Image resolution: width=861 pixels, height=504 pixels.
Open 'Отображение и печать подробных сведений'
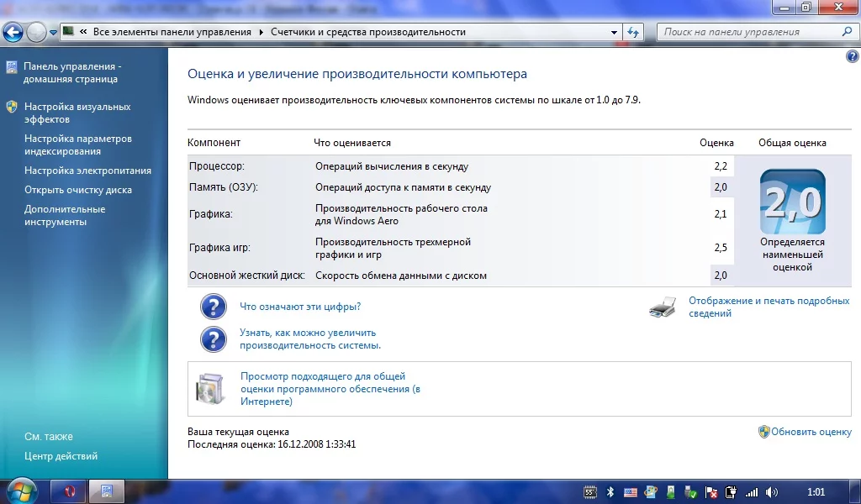click(769, 307)
